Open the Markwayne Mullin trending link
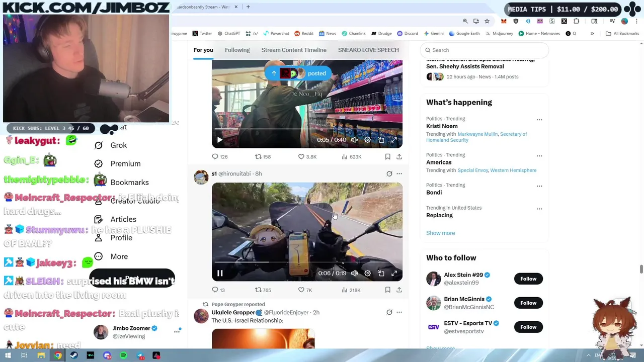 click(x=477, y=134)
